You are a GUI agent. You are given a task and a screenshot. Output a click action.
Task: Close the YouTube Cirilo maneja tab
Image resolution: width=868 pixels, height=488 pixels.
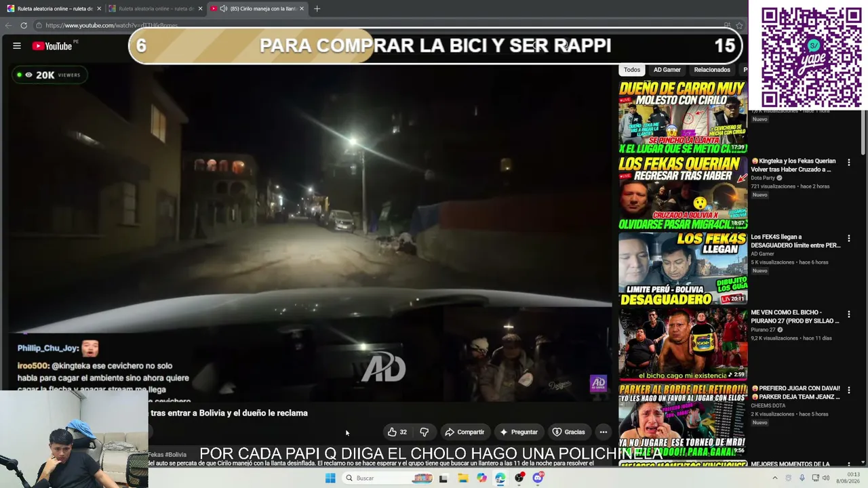tap(302, 9)
